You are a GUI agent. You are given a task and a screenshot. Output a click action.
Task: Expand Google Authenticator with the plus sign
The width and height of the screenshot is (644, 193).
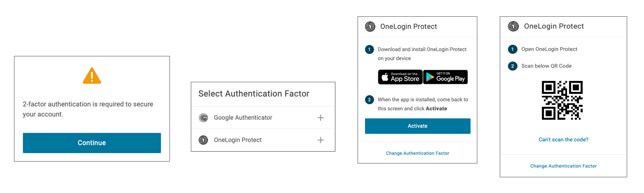pyautogui.click(x=321, y=118)
